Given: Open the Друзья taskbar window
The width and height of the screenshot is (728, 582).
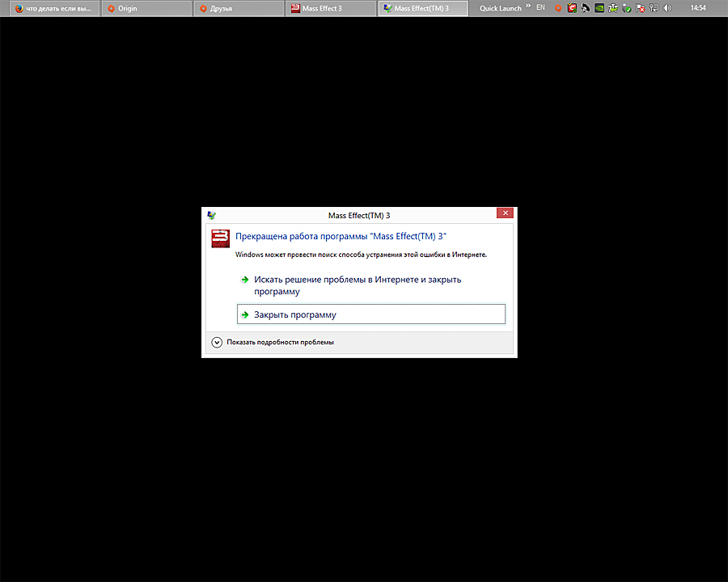Looking at the screenshot, I should point(239,8).
